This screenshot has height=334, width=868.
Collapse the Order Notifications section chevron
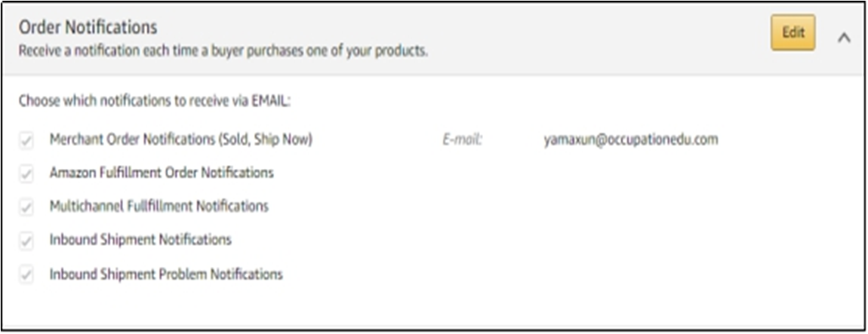844,38
